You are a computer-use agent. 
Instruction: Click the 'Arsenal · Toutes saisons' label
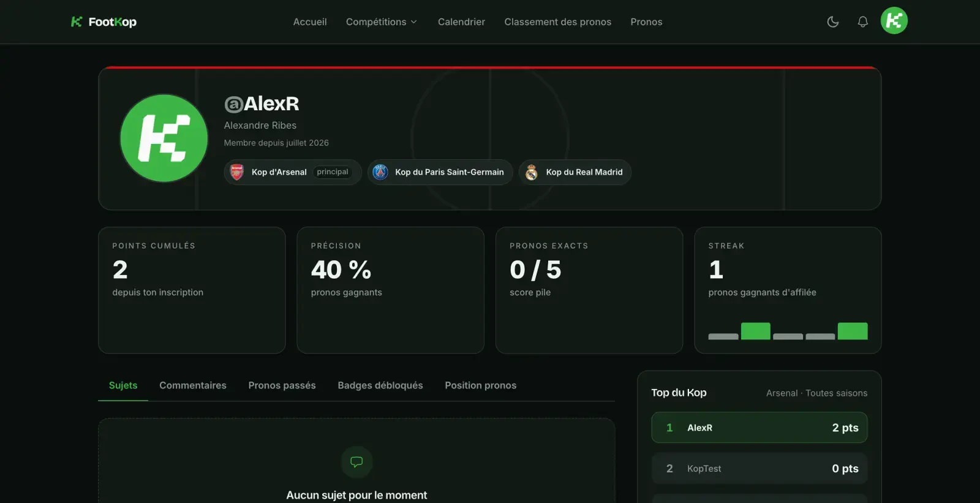coord(816,393)
